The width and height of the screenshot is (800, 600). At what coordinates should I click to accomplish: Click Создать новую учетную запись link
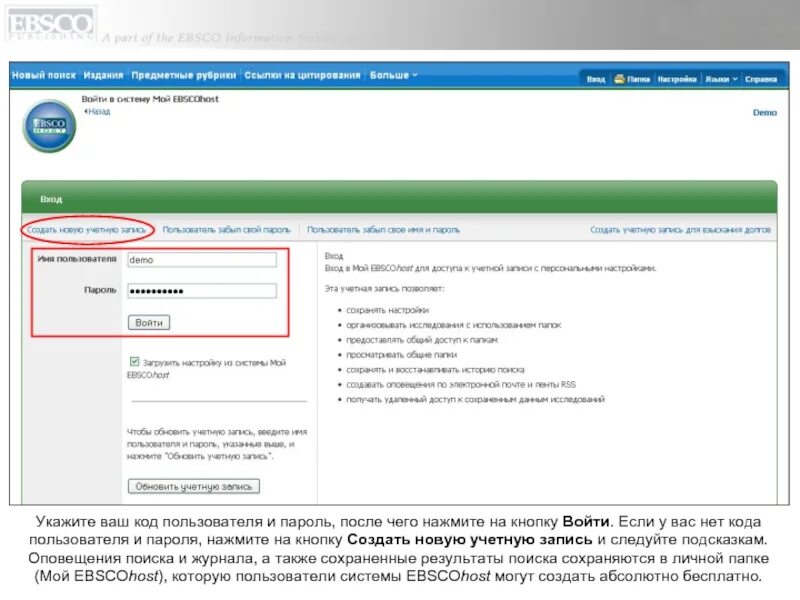(86, 230)
